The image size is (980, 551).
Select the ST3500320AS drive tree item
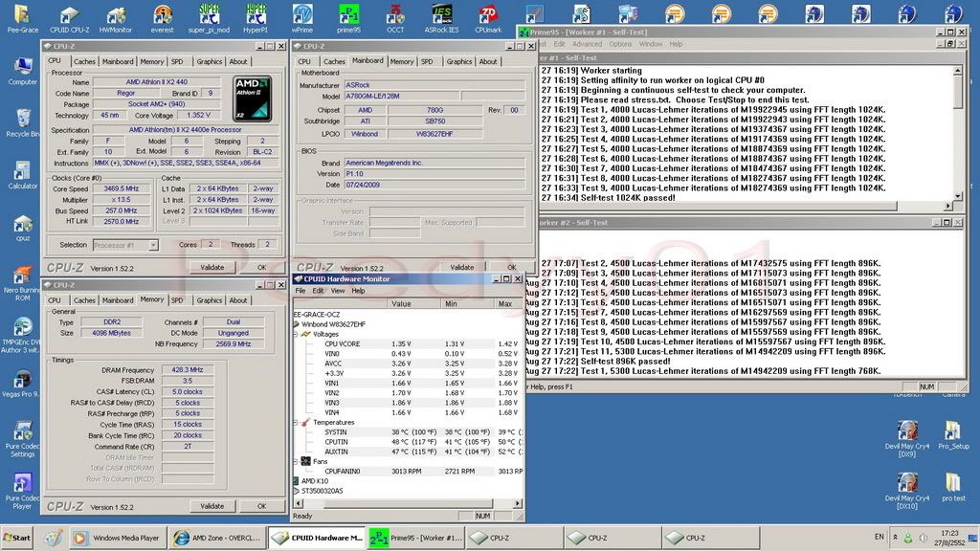322,491
